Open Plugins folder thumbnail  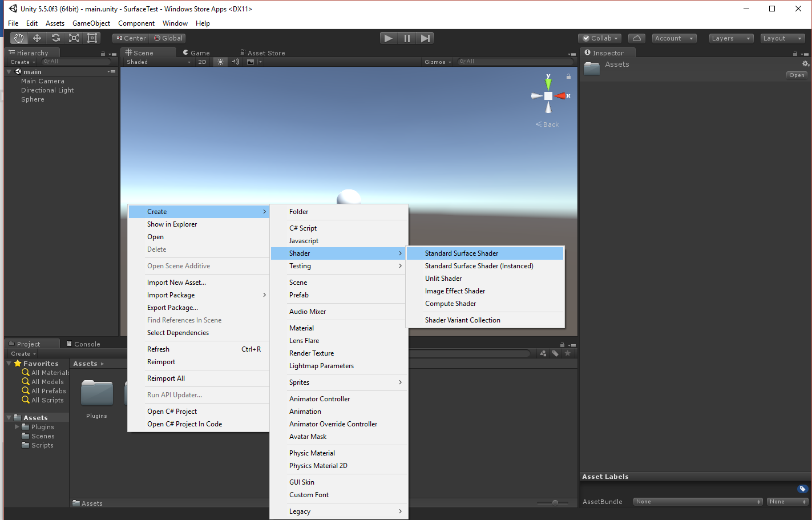[97, 393]
